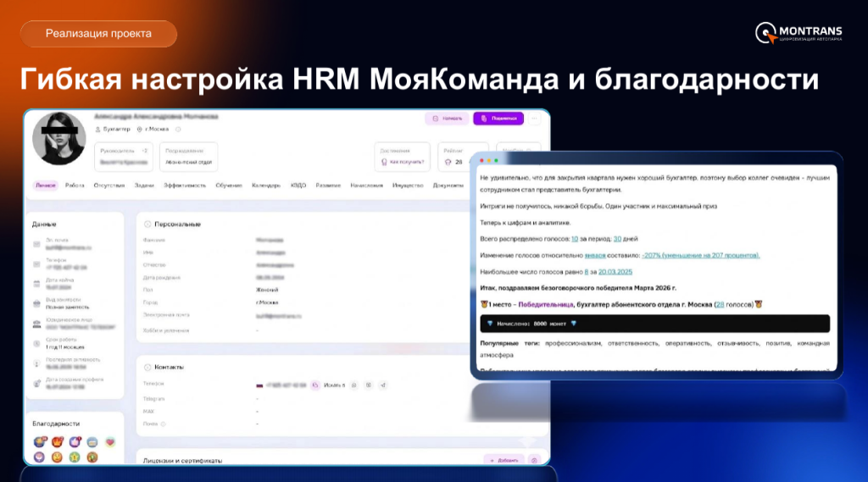Click the Реализация проекта pill label
868x482 pixels.
[98, 34]
